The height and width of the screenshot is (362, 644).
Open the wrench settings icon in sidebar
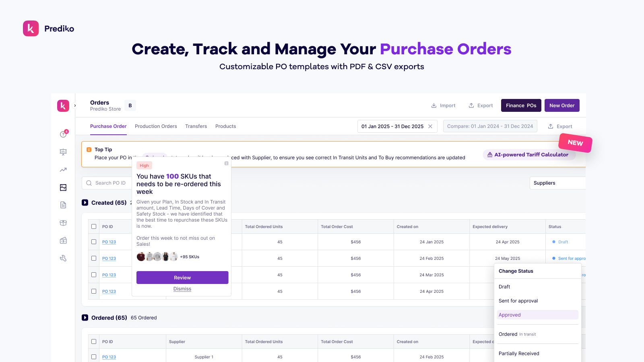point(63,258)
